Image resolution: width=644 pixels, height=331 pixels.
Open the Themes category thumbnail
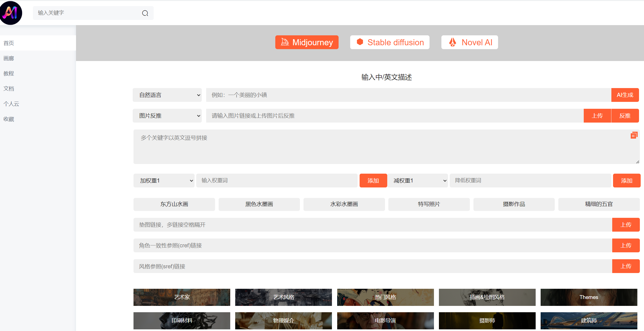coord(589,297)
